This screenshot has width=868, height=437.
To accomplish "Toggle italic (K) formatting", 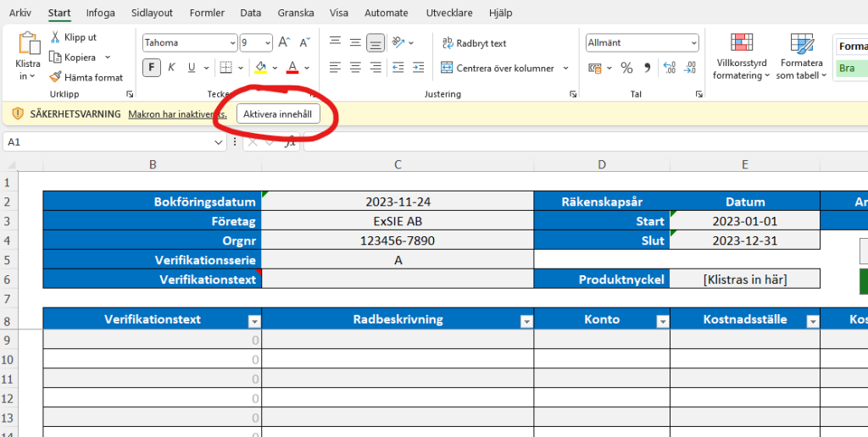I will click(x=172, y=68).
